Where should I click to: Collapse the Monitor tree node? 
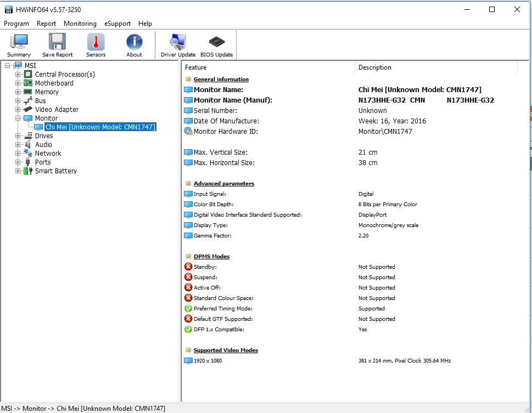[x=18, y=118]
